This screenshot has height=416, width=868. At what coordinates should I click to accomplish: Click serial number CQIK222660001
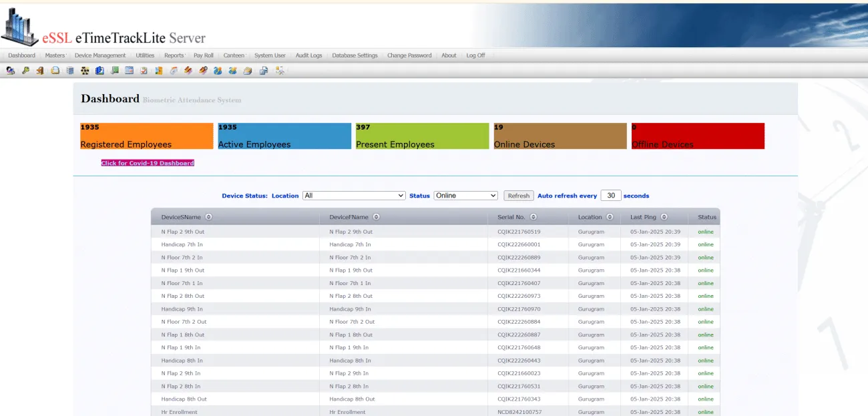pos(519,244)
